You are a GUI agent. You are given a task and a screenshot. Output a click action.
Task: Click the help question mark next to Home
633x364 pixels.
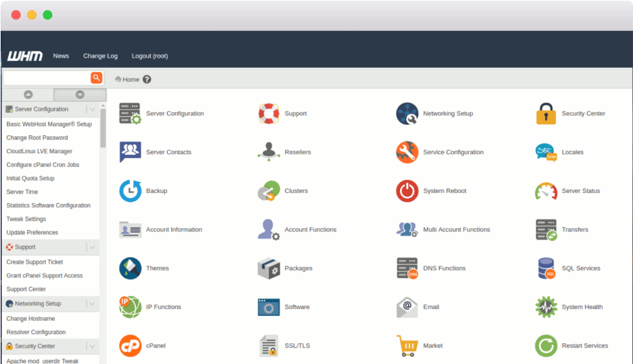(147, 80)
